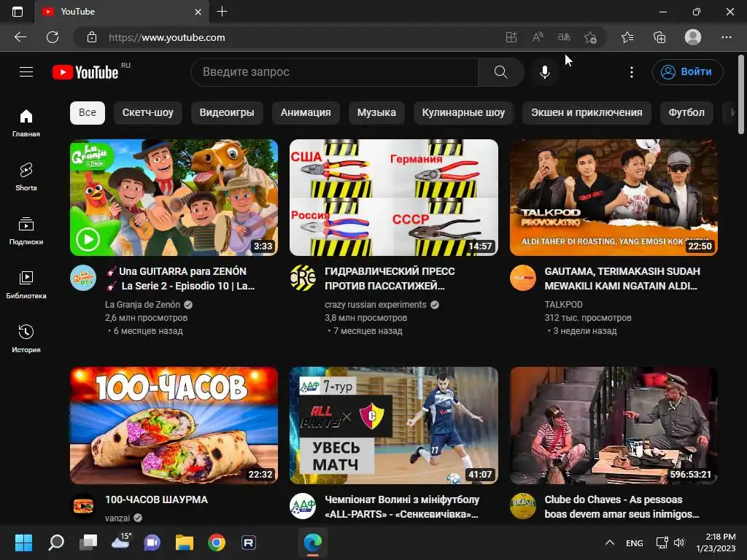Viewport: 747px width, 560px height.
Task: Open La Granja de Zenón channel avatar
Action: 83,278
